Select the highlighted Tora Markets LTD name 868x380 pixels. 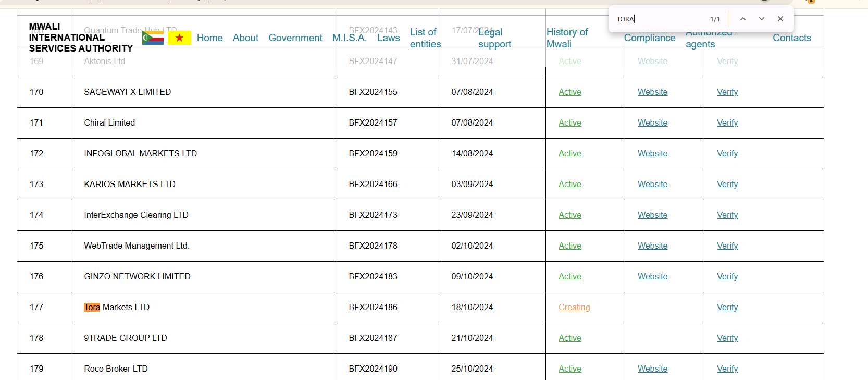(117, 308)
